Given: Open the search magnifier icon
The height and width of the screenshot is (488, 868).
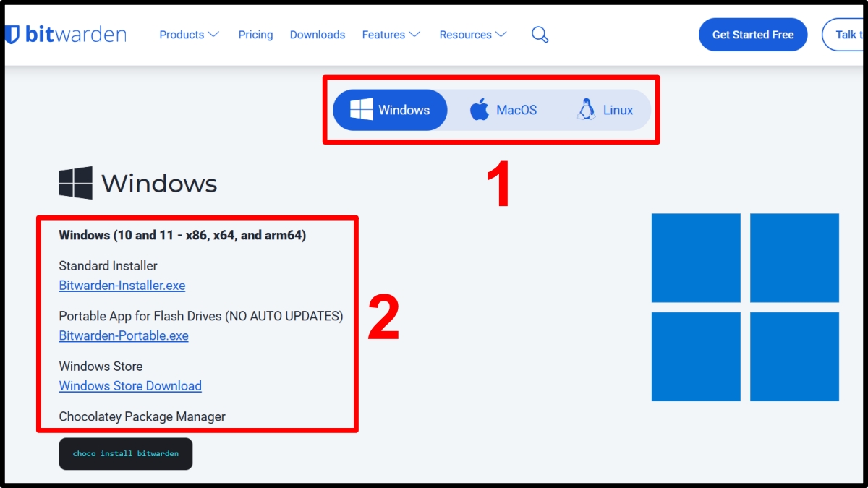Looking at the screenshot, I should point(540,35).
